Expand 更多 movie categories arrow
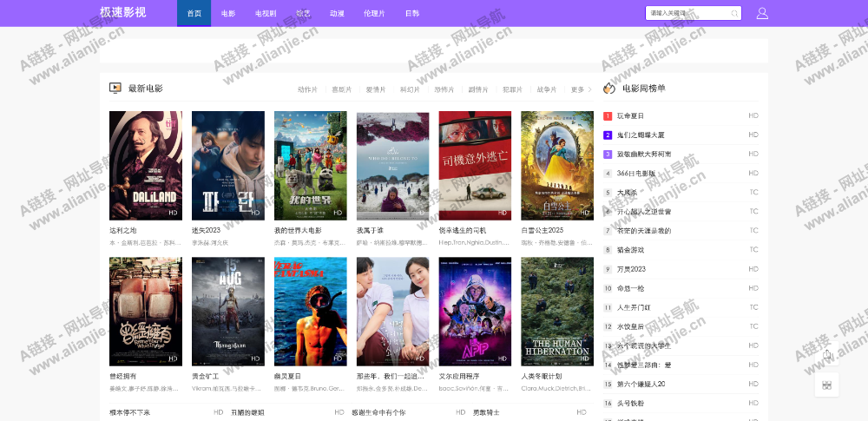 582,89
